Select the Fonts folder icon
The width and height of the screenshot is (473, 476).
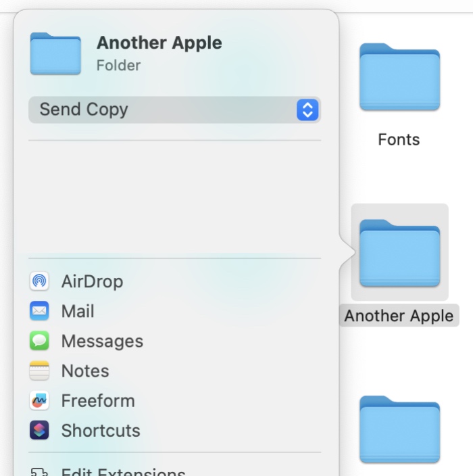tap(399, 77)
